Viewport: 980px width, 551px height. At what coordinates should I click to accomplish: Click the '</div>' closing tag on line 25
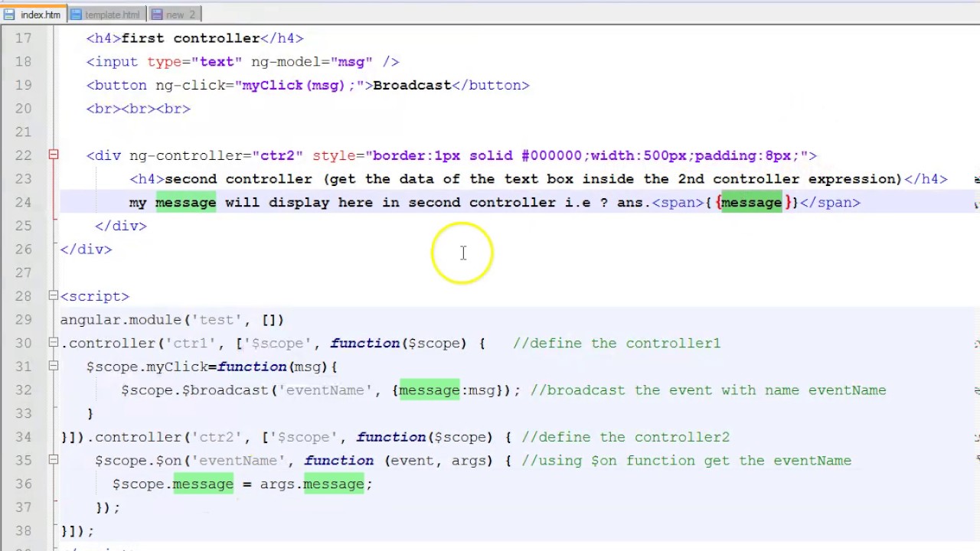(x=121, y=226)
